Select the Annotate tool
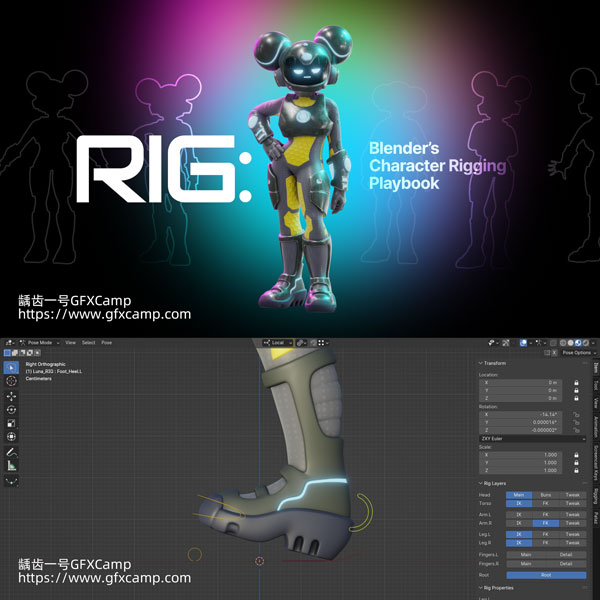The width and height of the screenshot is (600, 600). [11, 452]
